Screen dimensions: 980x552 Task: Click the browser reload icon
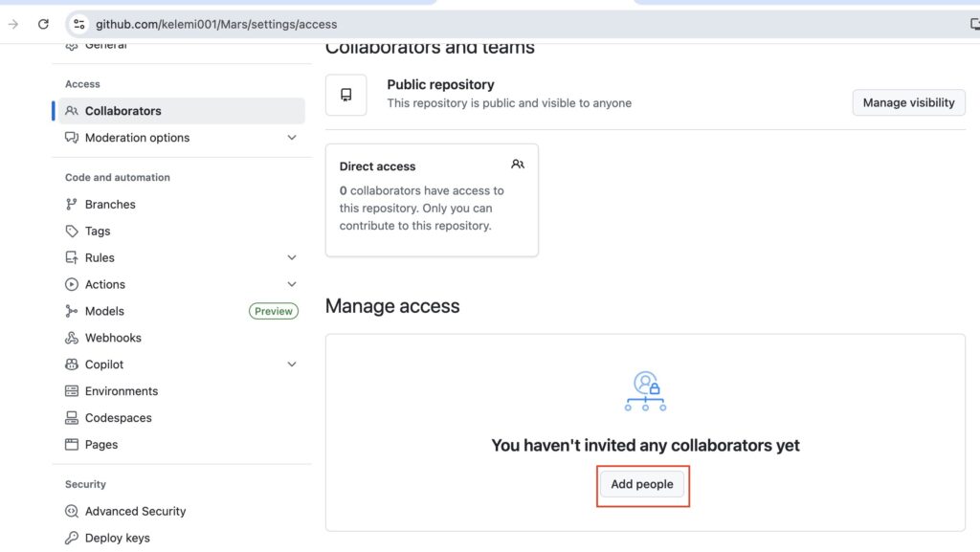click(x=43, y=24)
